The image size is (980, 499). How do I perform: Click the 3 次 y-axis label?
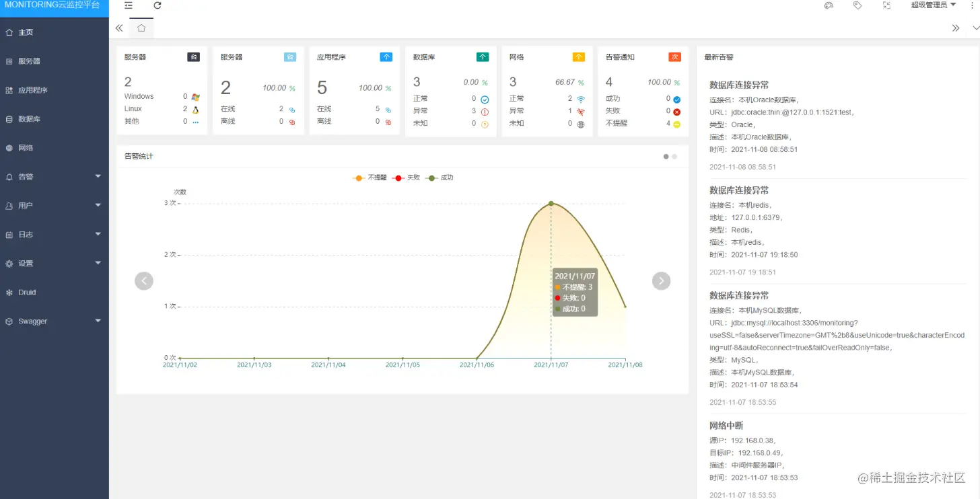170,203
